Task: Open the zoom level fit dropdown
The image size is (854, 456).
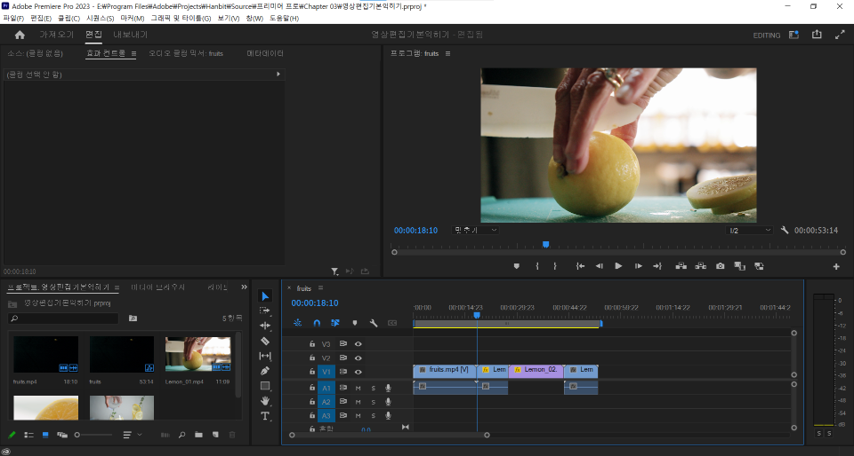Action: tap(475, 230)
